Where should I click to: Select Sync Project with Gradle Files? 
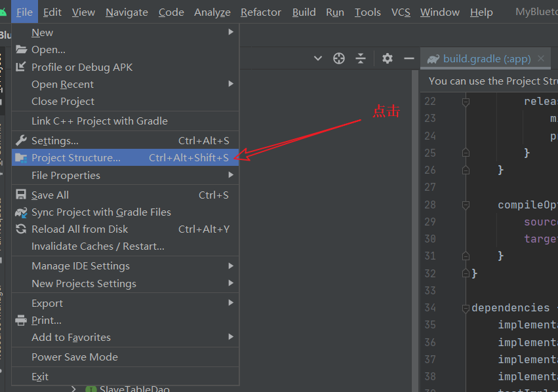pos(125,212)
